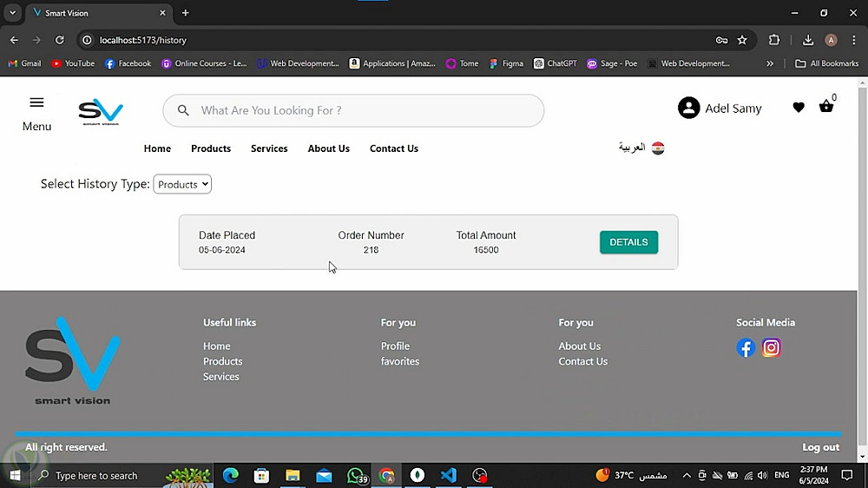Open Chrome profile avatar icon
This screenshot has width=868, height=488.
[x=831, y=40]
